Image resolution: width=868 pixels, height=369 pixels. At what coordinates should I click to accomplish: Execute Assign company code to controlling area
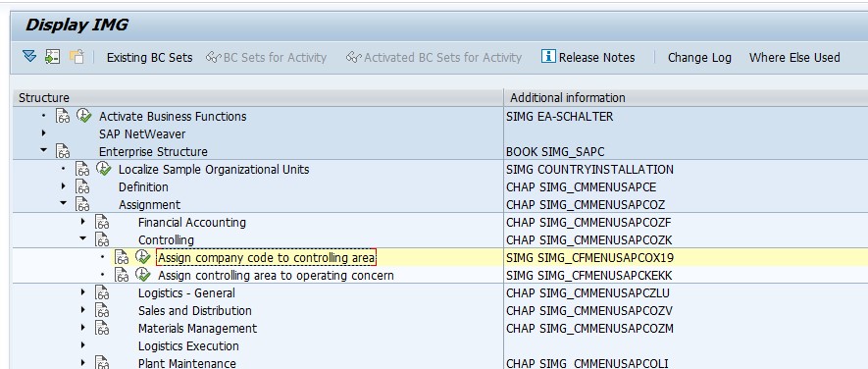(x=143, y=257)
